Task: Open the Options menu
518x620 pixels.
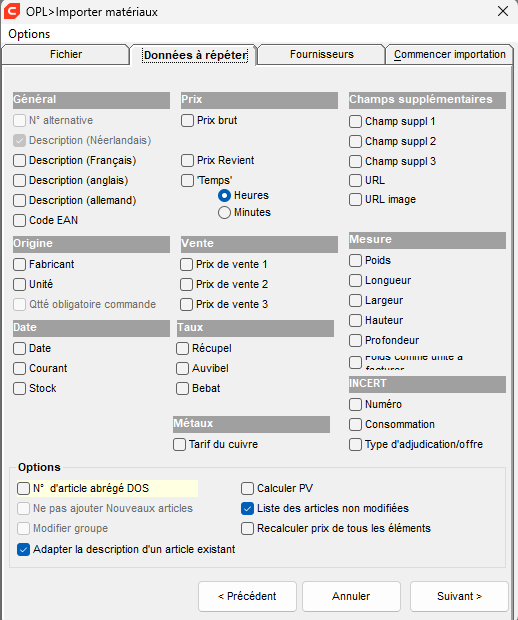Action: click(29, 34)
